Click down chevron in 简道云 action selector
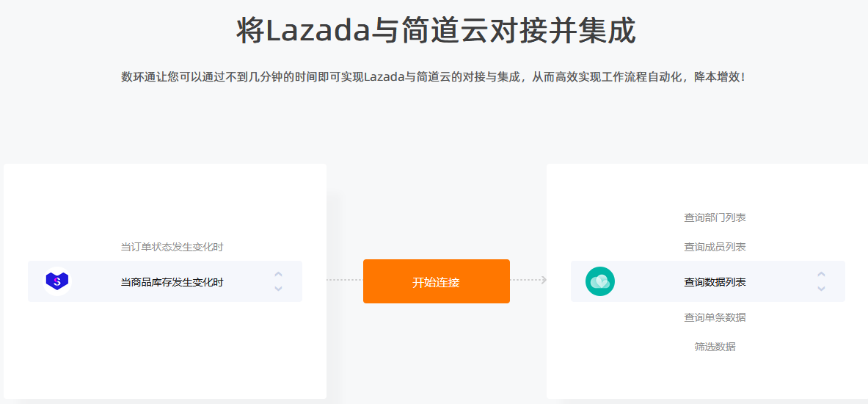 822,288
